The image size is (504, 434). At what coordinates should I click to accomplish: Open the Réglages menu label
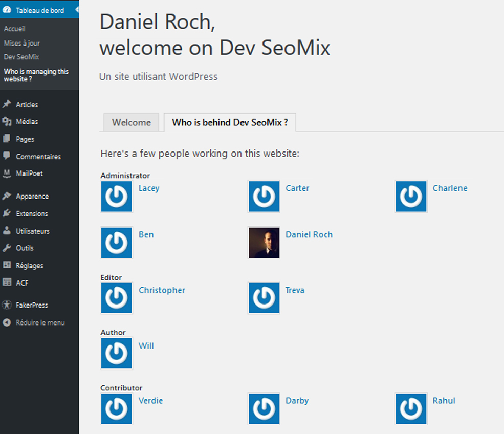tap(30, 266)
